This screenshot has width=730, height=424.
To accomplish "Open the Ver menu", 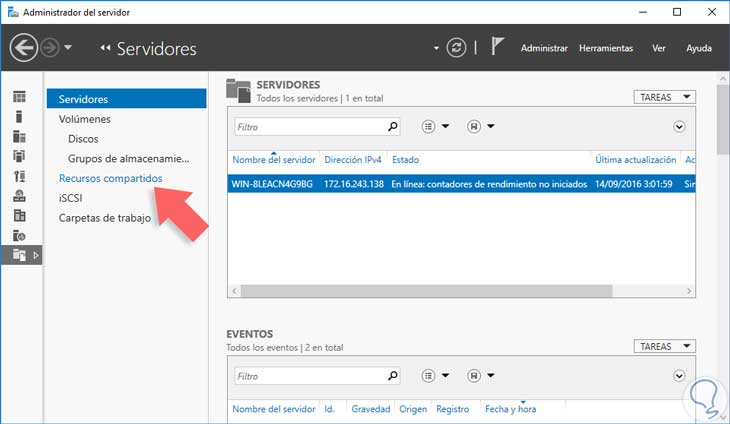I will point(658,48).
